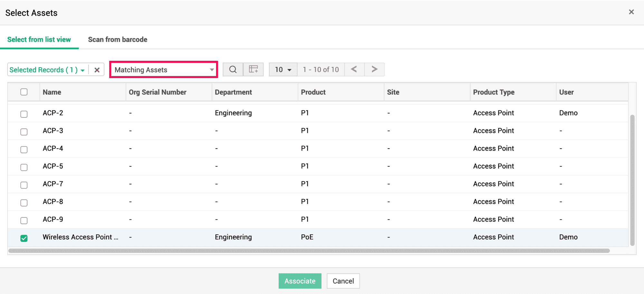Image resolution: width=644 pixels, height=294 pixels.
Task: Open the rows-per-page 10 dropdown
Action: [x=283, y=69]
